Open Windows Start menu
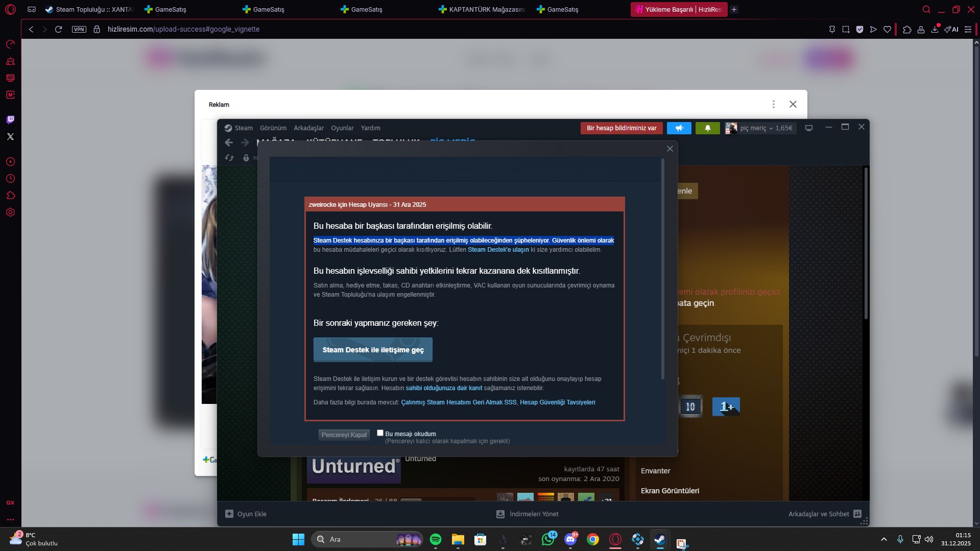The image size is (980, 551). coord(298,539)
